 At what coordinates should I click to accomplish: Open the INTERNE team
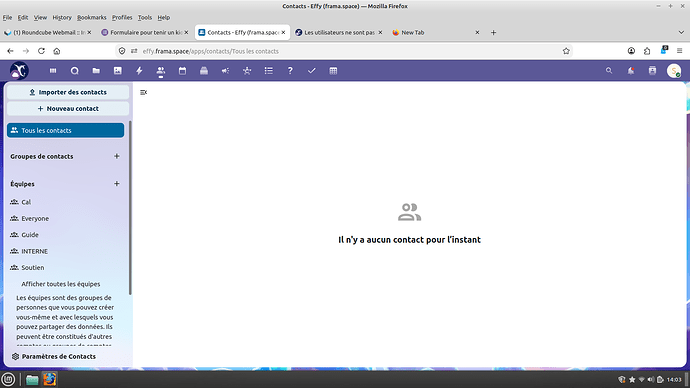tap(66, 251)
